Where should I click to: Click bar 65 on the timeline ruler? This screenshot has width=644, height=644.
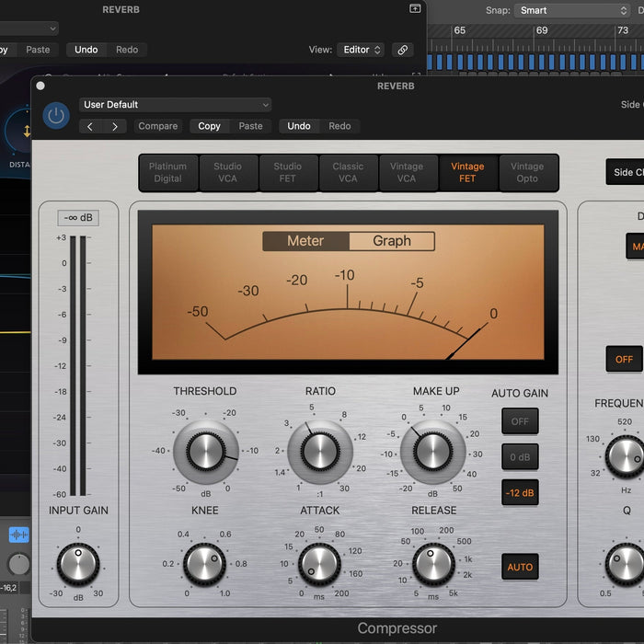point(460,30)
